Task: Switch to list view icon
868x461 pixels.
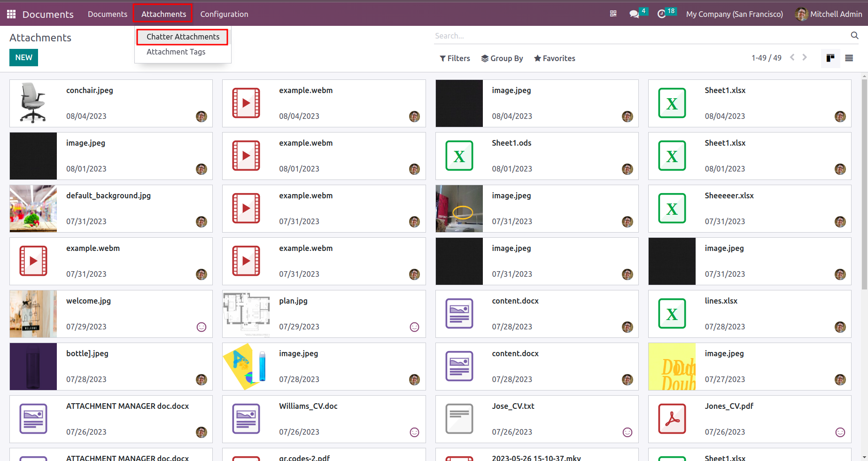Action: [x=849, y=58]
